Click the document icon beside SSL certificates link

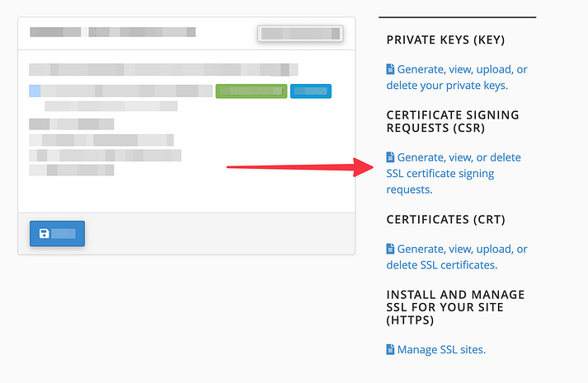(x=391, y=249)
